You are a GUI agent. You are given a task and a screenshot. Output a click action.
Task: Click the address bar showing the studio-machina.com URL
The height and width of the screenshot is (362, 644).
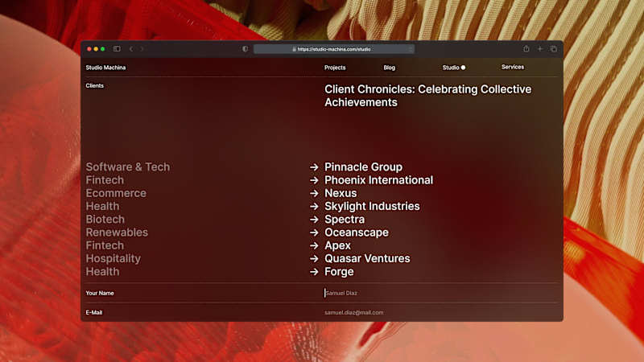point(334,49)
